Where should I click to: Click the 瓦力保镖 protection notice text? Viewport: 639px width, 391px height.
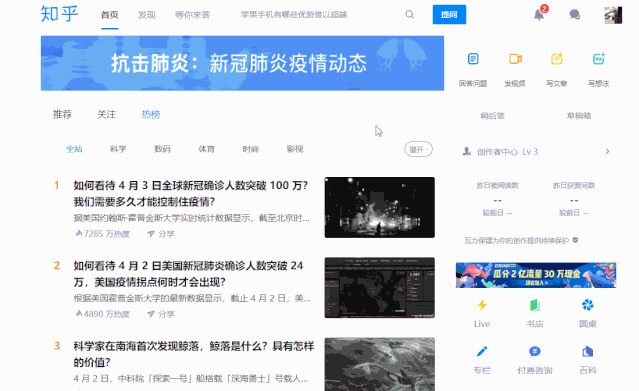tap(516, 241)
